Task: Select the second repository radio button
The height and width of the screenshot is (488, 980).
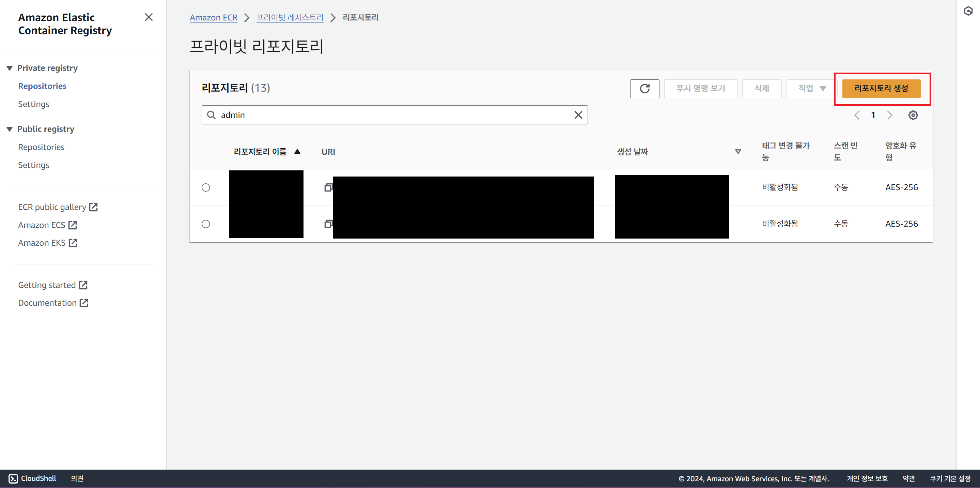Action: click(206, 224)
